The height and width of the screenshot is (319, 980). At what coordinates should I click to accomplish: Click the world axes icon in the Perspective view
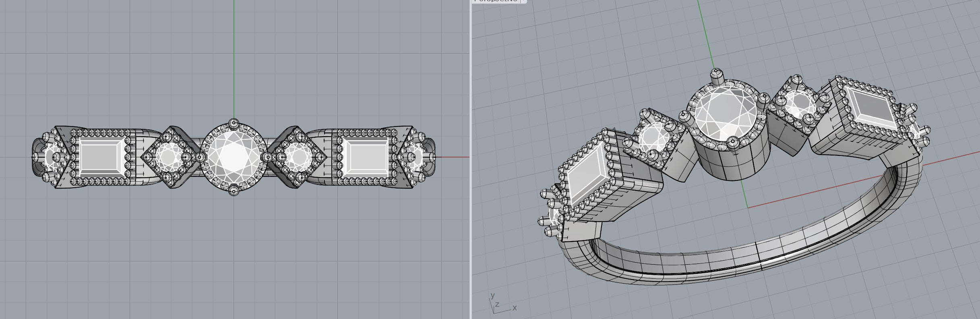pyautogui.click(x=502, y=303)
